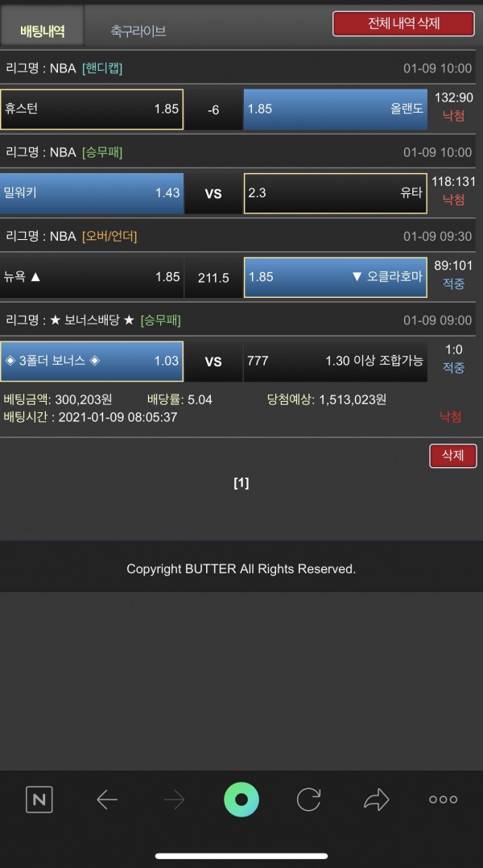Select the 3폴더 보너스 1.03 box
Image resolution: width=483 pixels, height=868 pixels.
pos(92,362)
